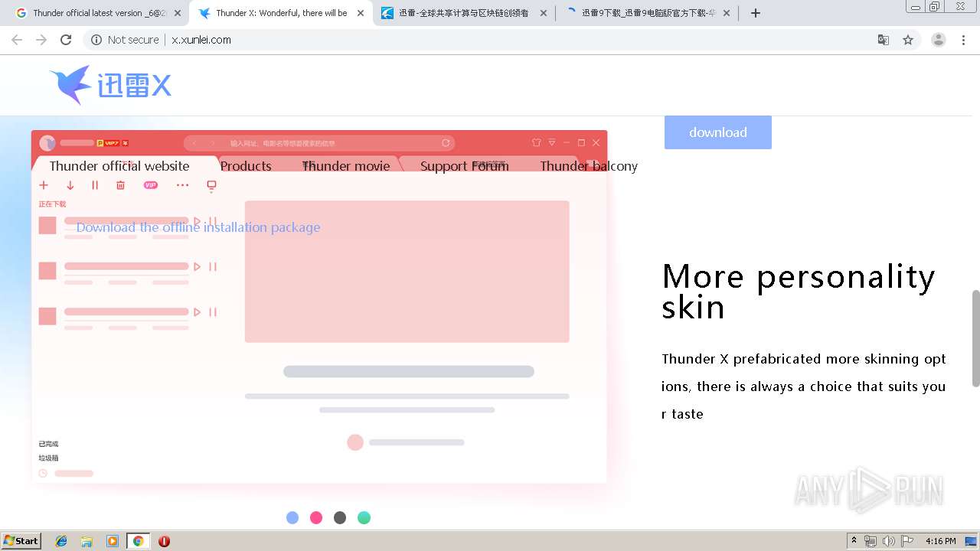Image resolution: width=980 pixels, height=551 pixels.
Task: Switch to the 迅雷9下载 tab
Action: (x=647, y=13)
